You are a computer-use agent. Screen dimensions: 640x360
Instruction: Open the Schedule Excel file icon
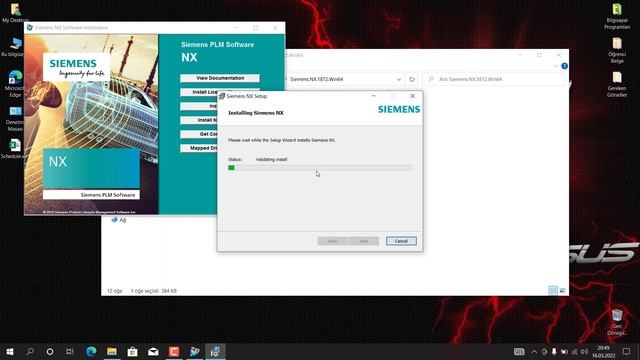[x=14, y=149]
